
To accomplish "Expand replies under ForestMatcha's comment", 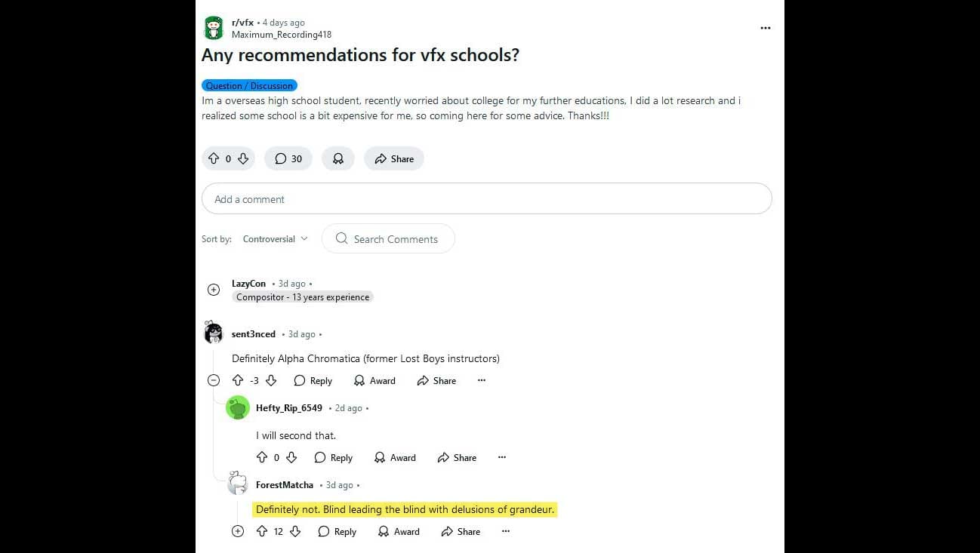I will pyautogui.click(x=238, y=531).
